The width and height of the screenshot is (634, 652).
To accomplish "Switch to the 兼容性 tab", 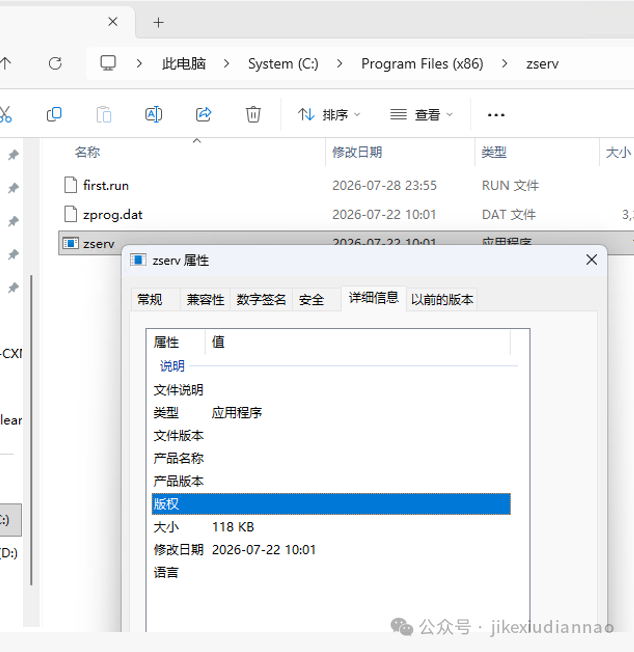I will click(205, 299).
